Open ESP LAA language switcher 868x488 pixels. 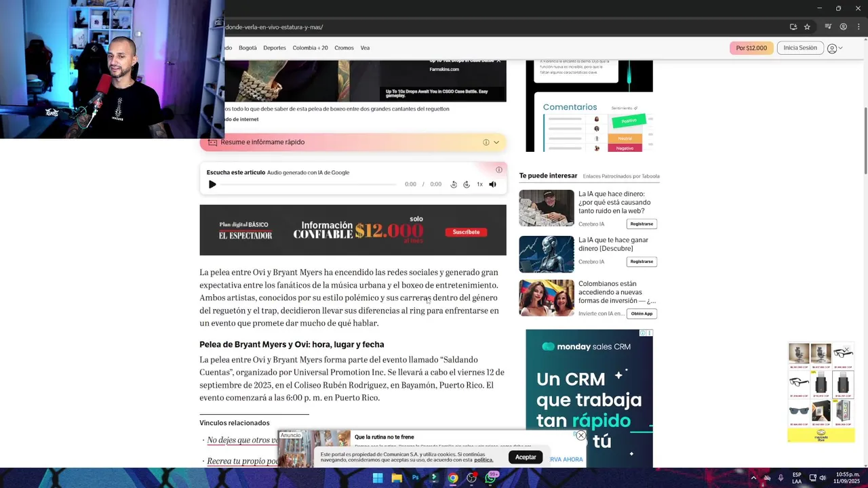pos(797,478)
